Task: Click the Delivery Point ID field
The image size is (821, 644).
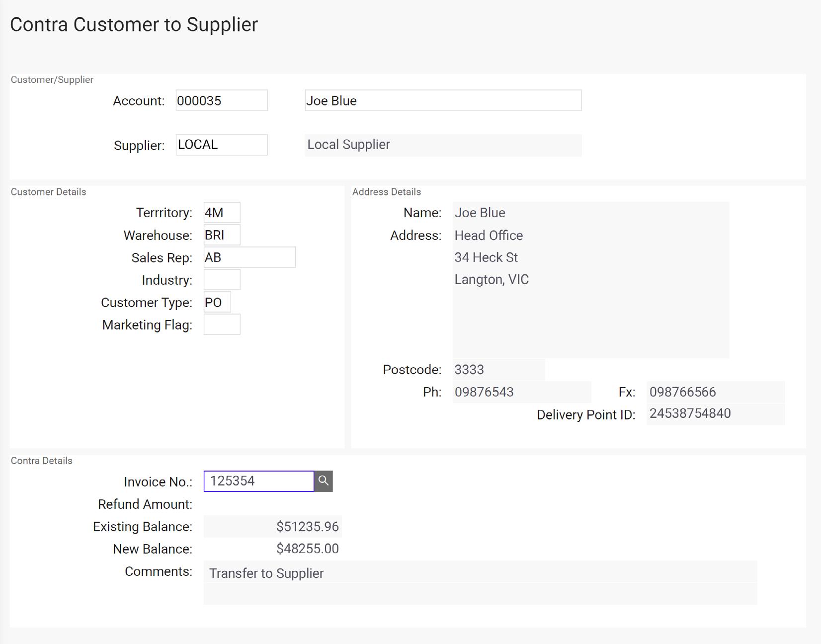Action: click(x=715, y=414)
